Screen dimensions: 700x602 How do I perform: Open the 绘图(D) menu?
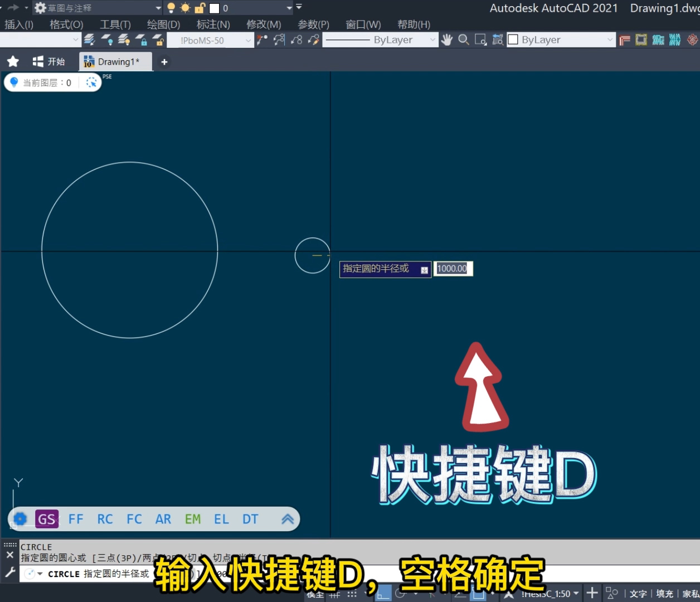[x=163, y=25]
